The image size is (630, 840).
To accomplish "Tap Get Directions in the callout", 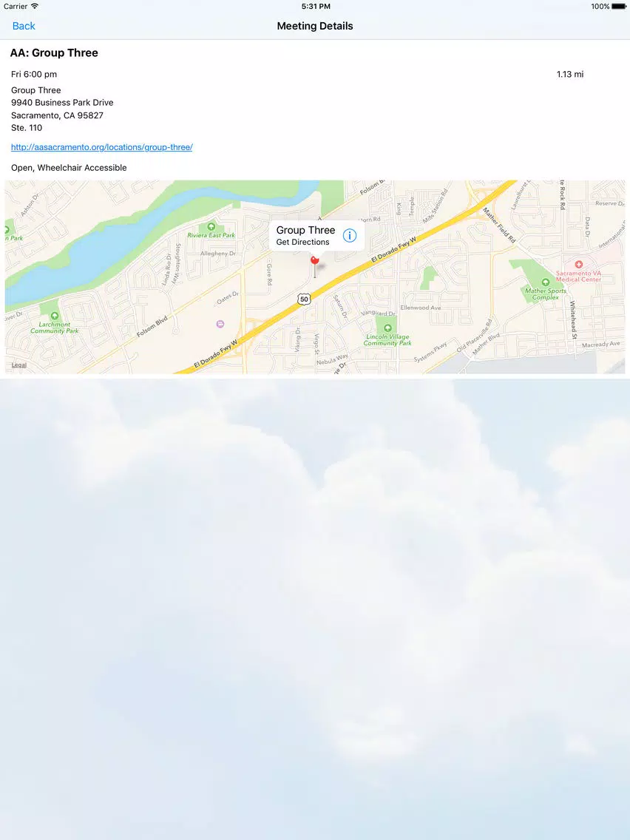I will [x=302, y=242].
